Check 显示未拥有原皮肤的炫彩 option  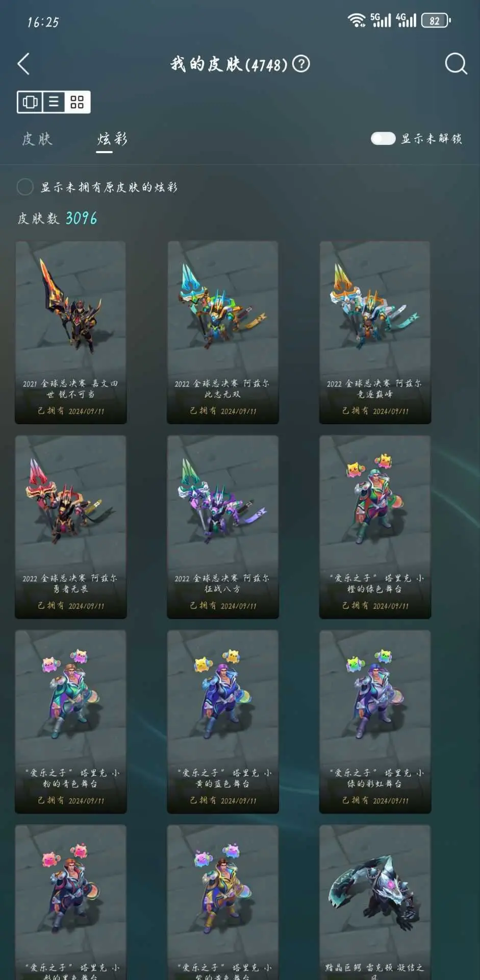point(25,187)
